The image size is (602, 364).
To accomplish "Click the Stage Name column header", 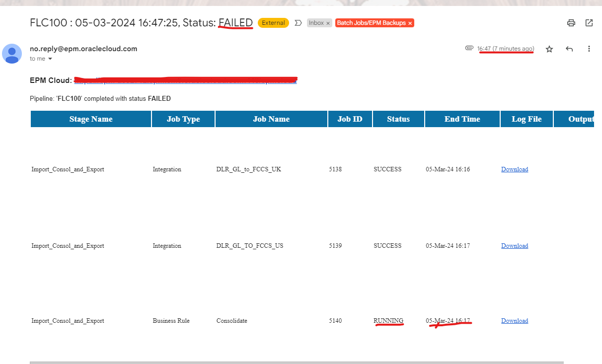I will coord(91,119).
